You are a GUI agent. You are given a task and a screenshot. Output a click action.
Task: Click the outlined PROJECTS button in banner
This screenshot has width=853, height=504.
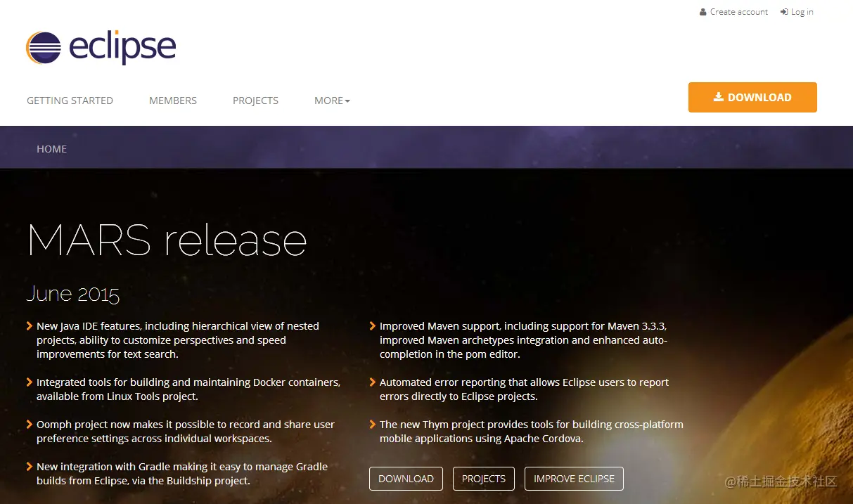click(484, 479)
